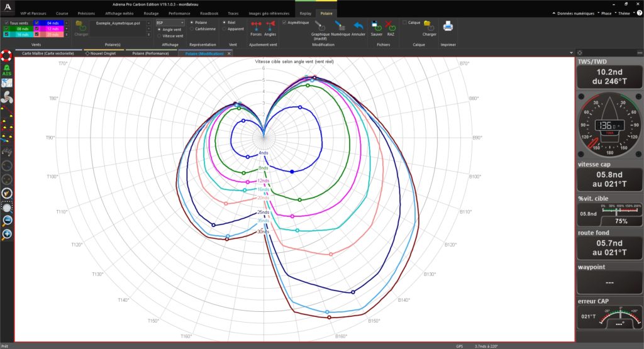Select Numérique modification mode
This screenshot has height=349, width=644.
tap(340, 28)
